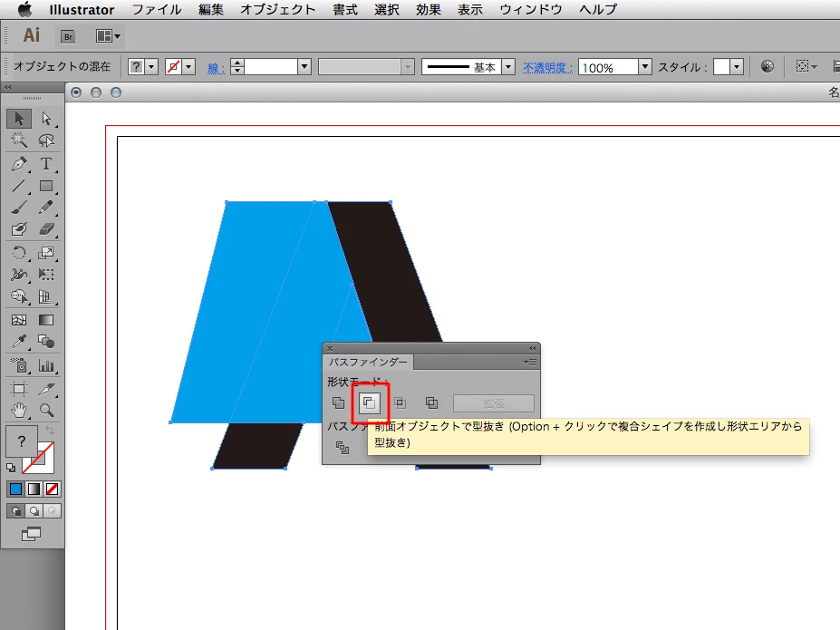Viewport: 840px width, 630px height.
Task: Select the Blend tool
Action: (46, 342)
